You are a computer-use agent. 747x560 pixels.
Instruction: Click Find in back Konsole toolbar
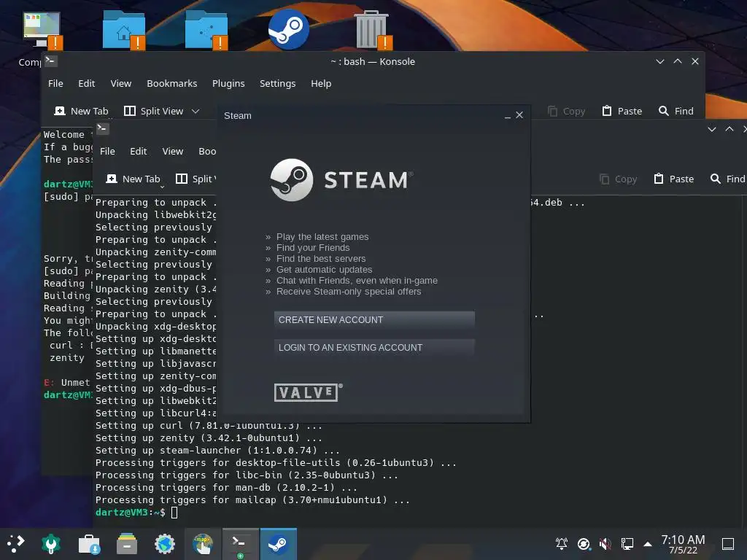click(676, 111)
